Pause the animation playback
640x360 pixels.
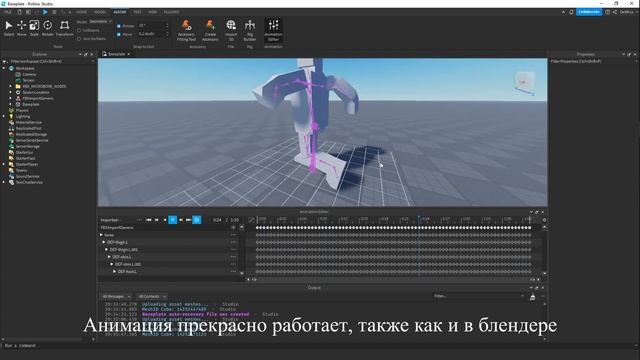(x=173, y=220)
